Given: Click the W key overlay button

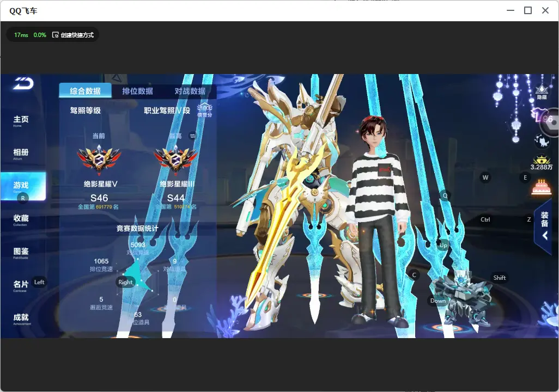Looking at the screenshot, I should [x=485, y=177].
